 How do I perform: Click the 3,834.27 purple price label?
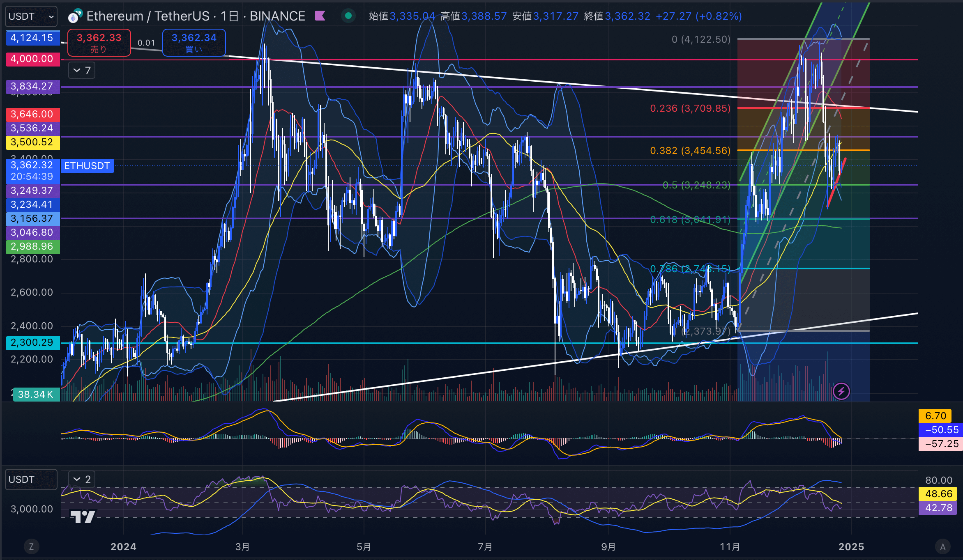click(32, 86)
